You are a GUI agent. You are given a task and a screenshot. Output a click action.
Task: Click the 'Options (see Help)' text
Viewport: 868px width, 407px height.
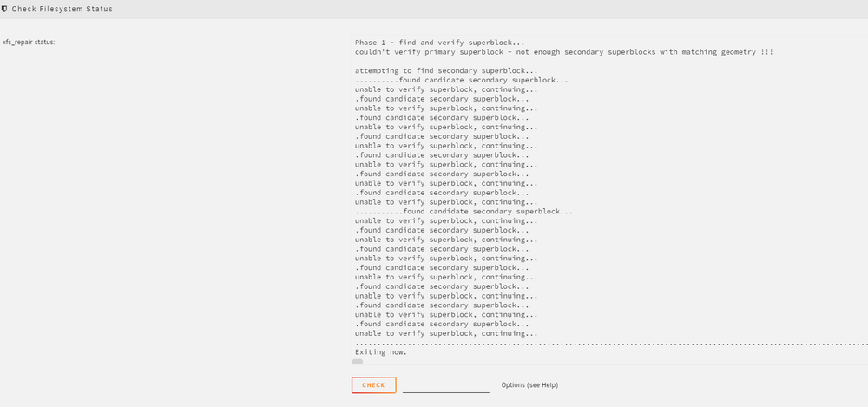point(529,384)
